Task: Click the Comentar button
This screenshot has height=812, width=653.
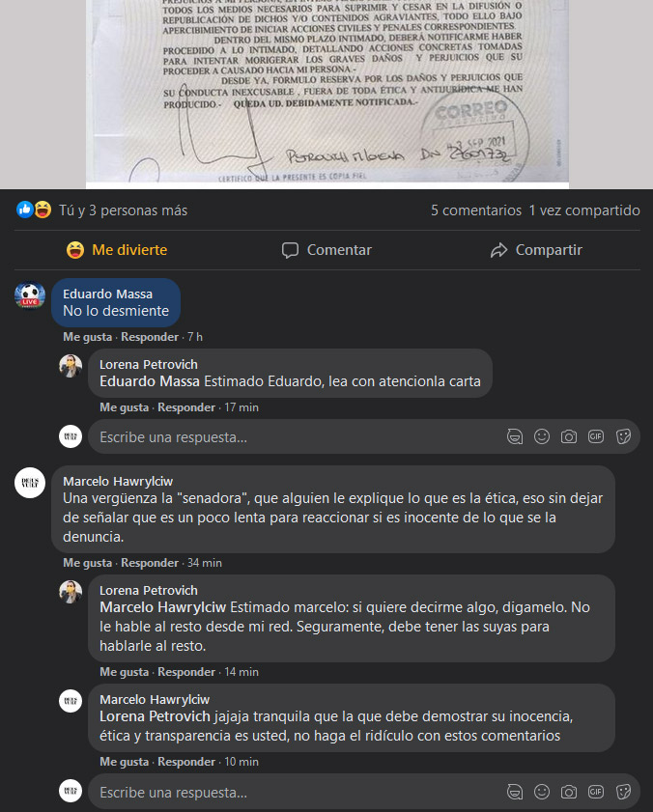Action: [x=326, y=250]
